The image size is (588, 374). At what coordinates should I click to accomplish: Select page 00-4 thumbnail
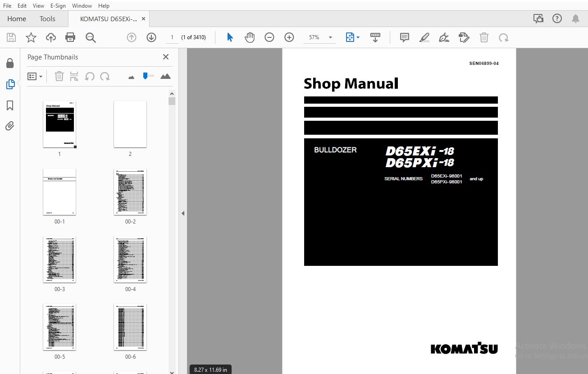130,260
